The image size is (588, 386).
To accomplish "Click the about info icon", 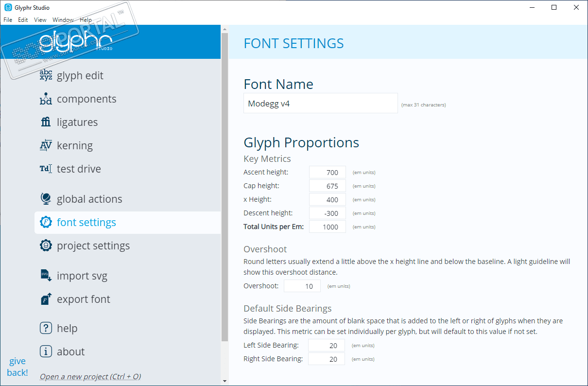I will tap(46, 351).
